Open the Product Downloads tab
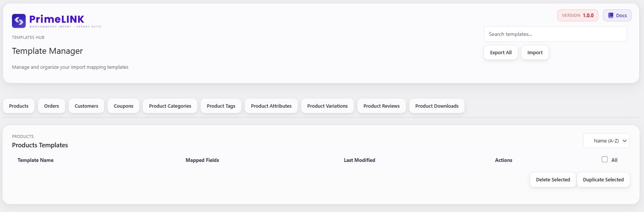Viewport: 644px width, 212px height. click(x=437, y=106)
